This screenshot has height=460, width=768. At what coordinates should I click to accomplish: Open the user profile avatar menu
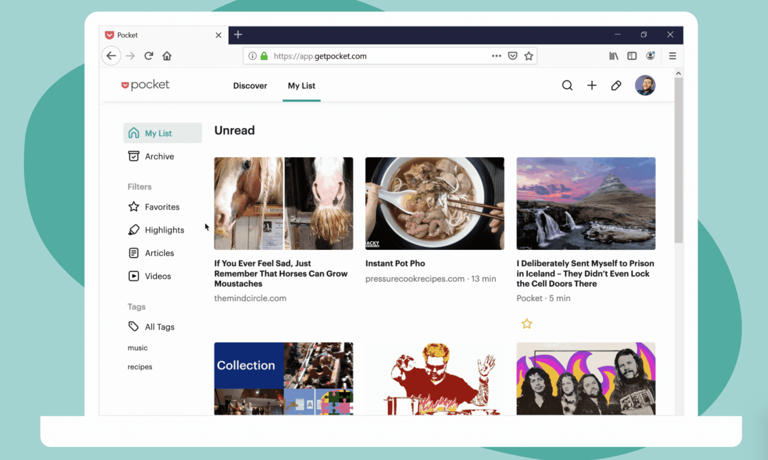(645, 86)
